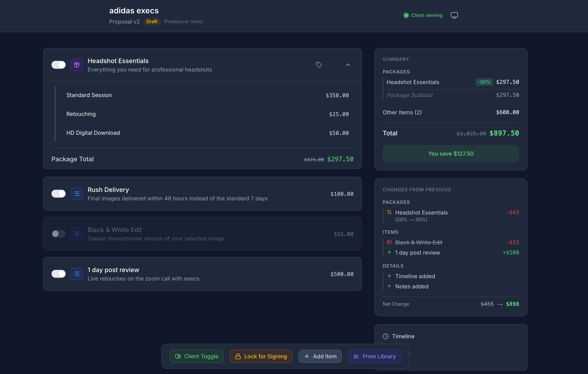
Task: Click the plus icon next to Timeline added
Action: tap(389, 276)
